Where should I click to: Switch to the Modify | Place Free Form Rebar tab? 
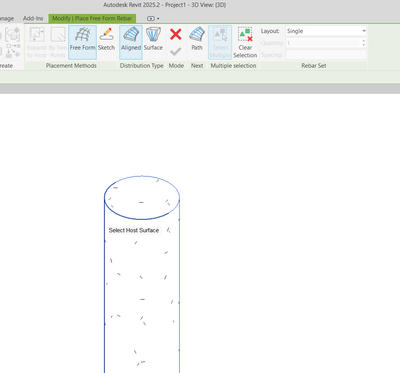[92, 18]
